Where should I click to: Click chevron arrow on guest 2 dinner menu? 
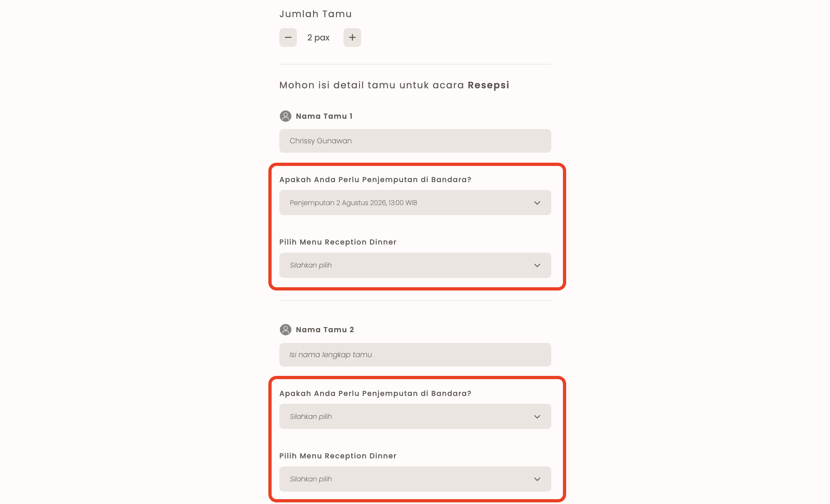[537, 479]
